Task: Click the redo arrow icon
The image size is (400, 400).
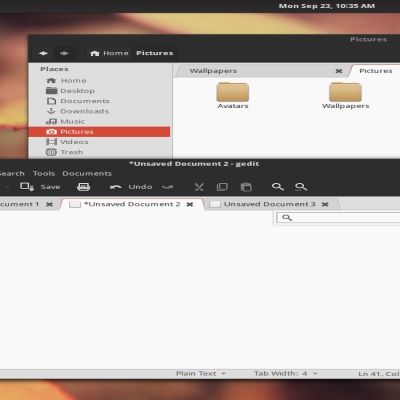Action: 167,187
